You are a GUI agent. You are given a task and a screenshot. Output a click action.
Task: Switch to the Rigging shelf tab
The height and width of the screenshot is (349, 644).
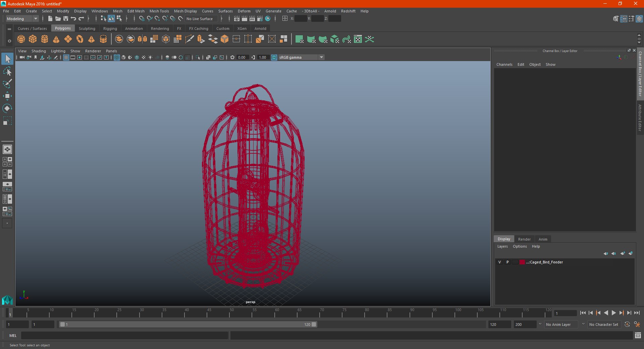[x=110, y=29]
